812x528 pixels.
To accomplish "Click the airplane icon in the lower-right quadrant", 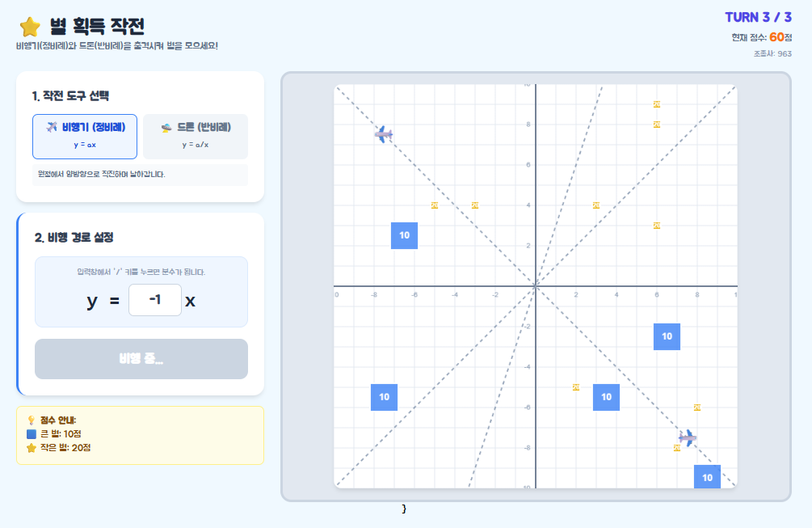I will pos(688,437).
